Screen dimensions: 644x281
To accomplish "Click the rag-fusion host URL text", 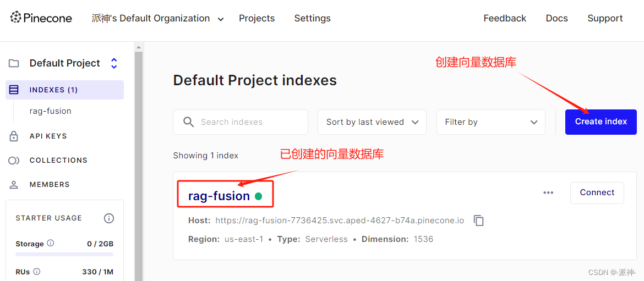I will pyautogui.click(x=340, y=221).
